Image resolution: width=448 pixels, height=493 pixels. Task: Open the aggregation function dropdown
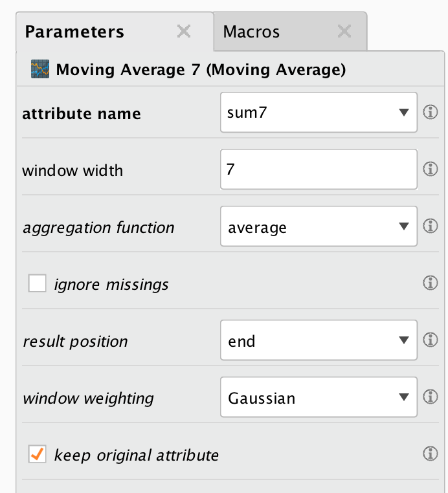pyautogui.click(x=319, y=226)
